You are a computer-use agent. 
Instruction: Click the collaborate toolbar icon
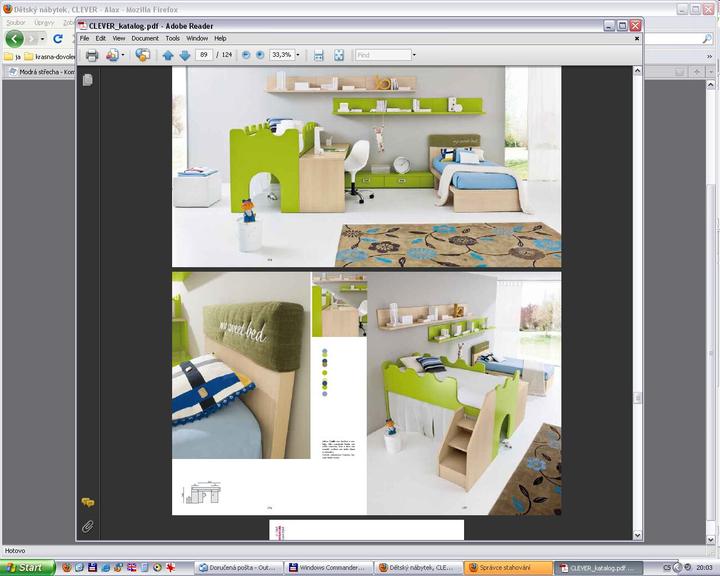[x=142, y=55]
